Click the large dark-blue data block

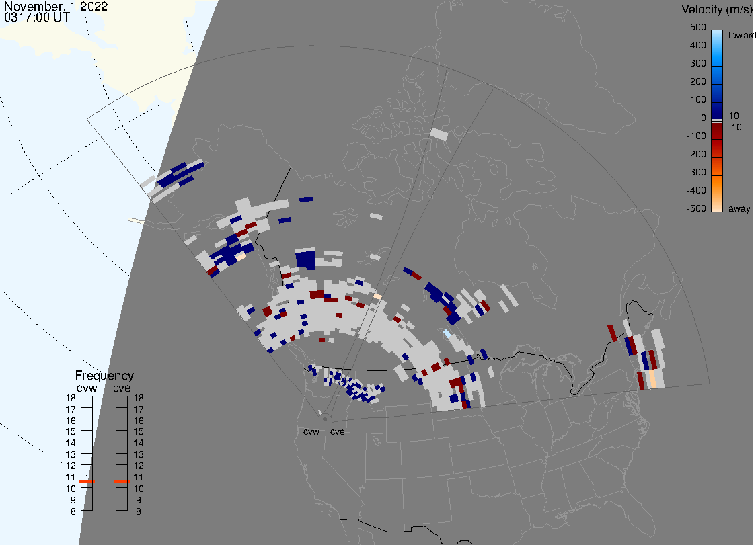[305, 260]
